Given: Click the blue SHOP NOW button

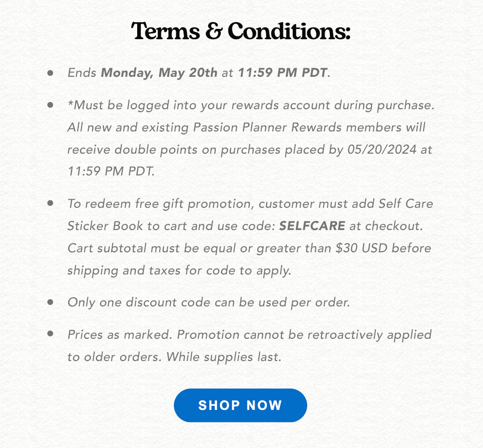Looking at the screenshot, I should point(240,405).
